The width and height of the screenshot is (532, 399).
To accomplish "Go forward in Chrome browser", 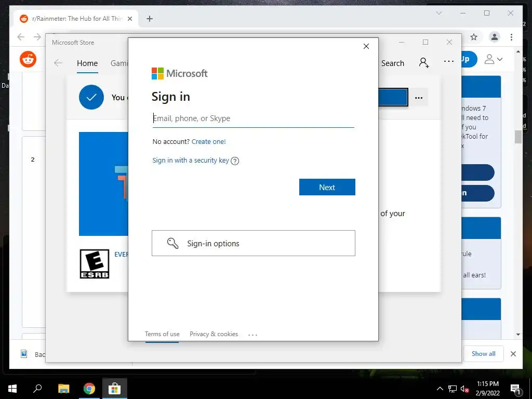I will point(37,37).
